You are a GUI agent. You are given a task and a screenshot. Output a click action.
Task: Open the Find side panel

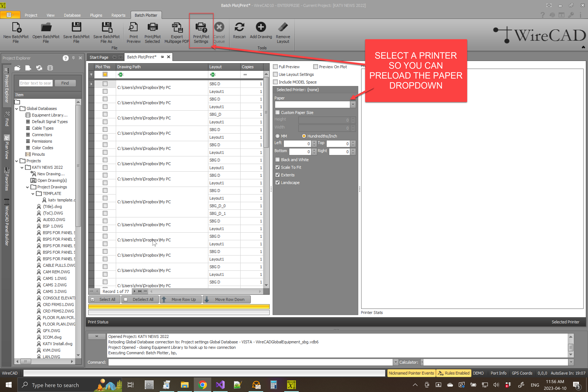(x=7, y=119)
